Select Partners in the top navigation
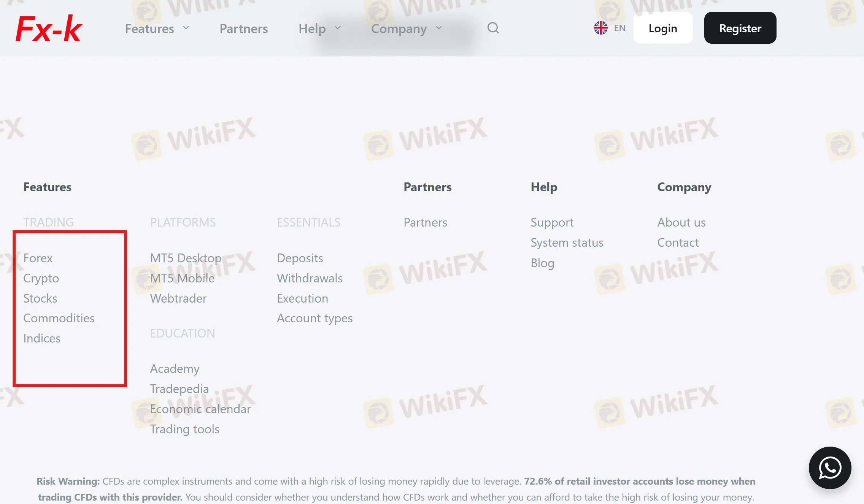The image size is (864, 504). tap(243, 28)
